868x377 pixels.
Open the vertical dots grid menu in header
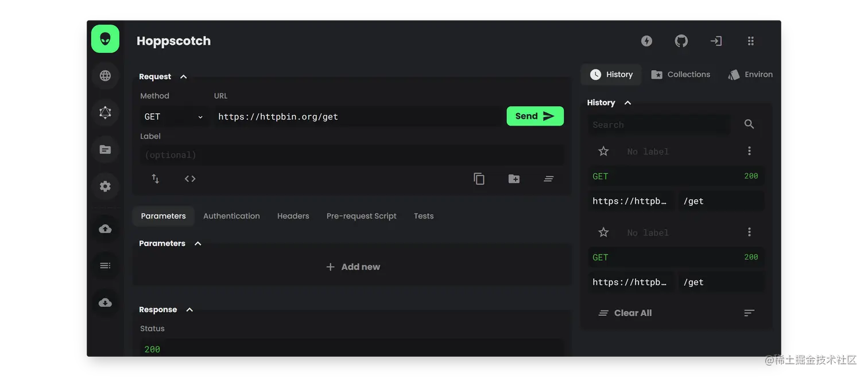tap(750, 41)
